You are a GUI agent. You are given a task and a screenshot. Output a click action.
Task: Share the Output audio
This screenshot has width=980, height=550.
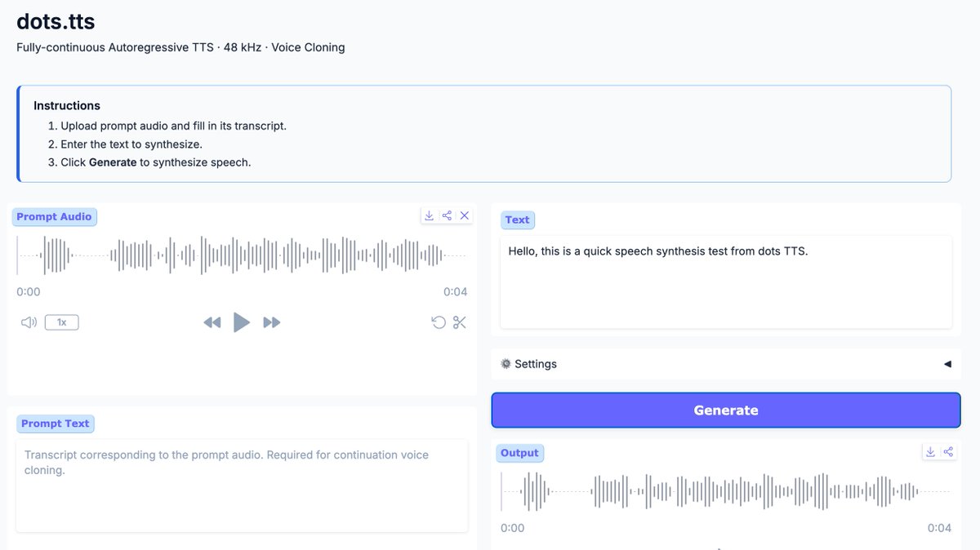tap(948, 451)
